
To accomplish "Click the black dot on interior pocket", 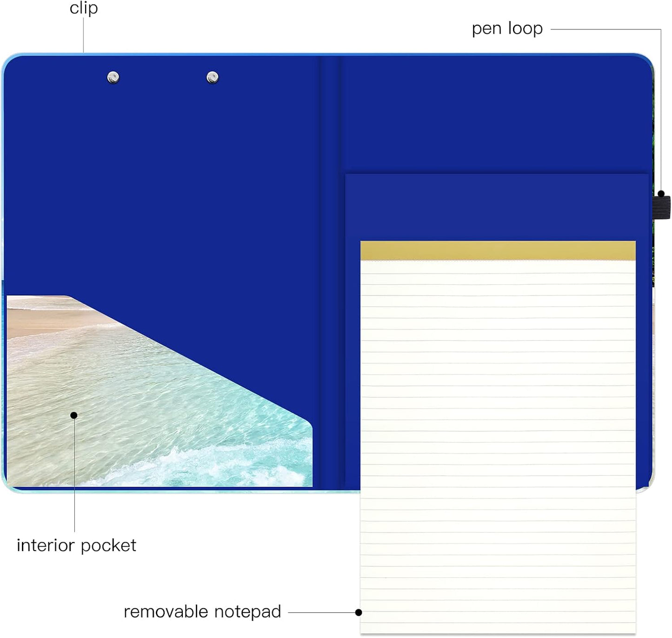I will coord(74,415).
